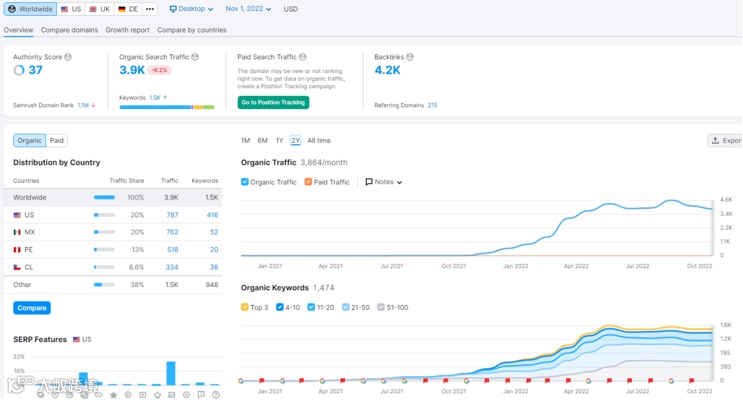This screenshot has height=400, width=743.
Task: Select the Worldwide database tab
Action: 30,9
